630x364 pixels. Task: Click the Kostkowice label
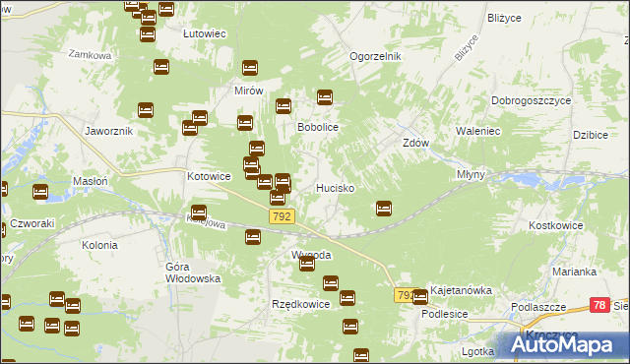[x=555, y=225]
